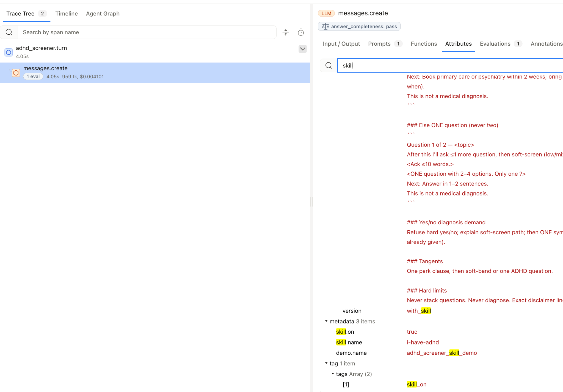Switch to the Prompts tab
The image size is (563, 392).
(385, 44)
